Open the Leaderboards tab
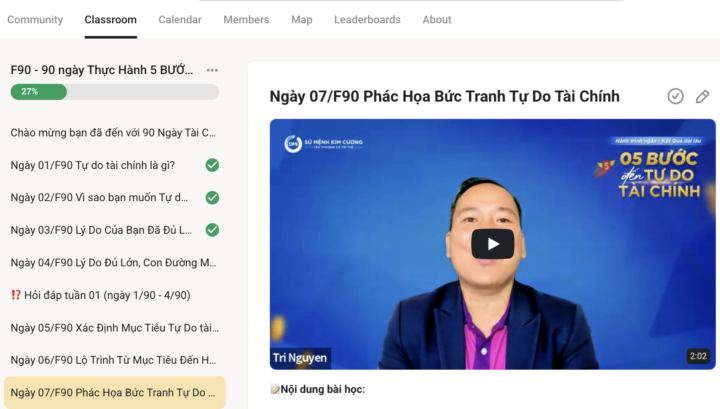This screenshot has width=720, height=409. click(367, 20)
